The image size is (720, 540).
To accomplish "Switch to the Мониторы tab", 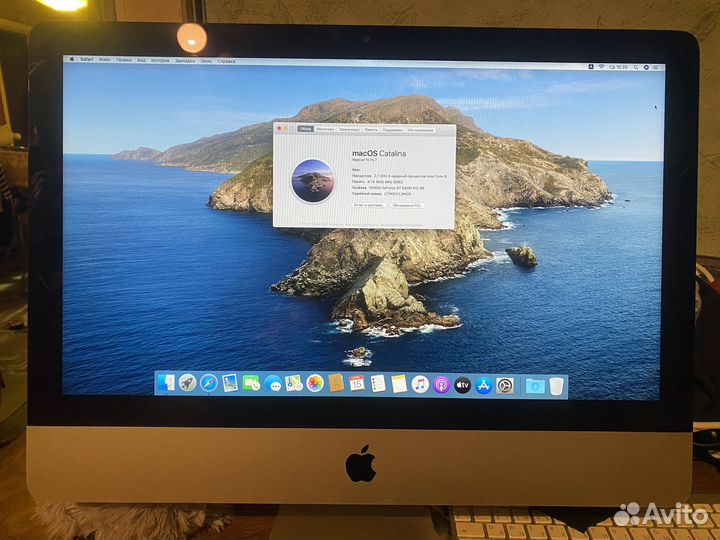I will (325, 129).
